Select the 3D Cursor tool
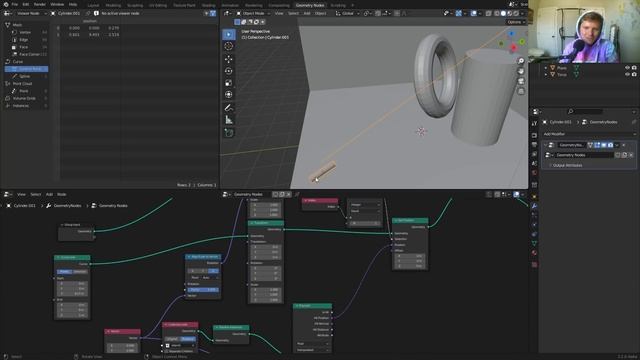Screen dimensions: 640x360 coord(229,46)
